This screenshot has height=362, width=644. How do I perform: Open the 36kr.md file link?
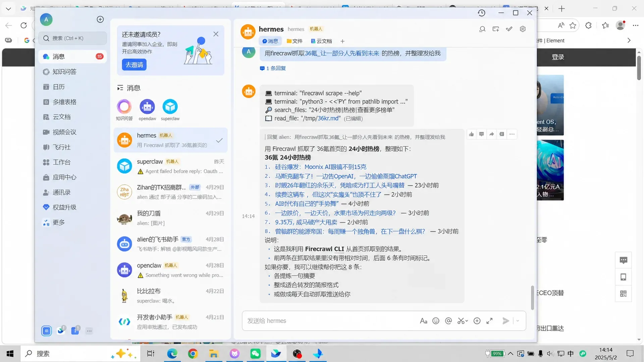click(329, 118)
